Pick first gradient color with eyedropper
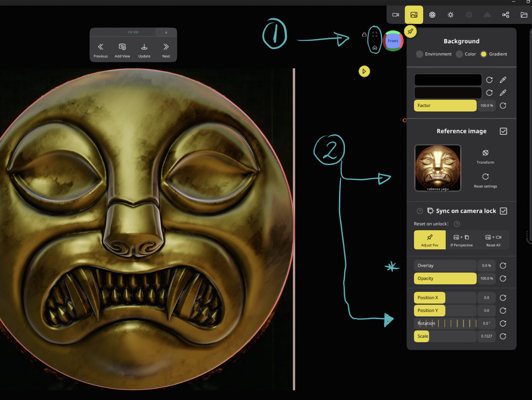532x400 pixels. point(503,80)
